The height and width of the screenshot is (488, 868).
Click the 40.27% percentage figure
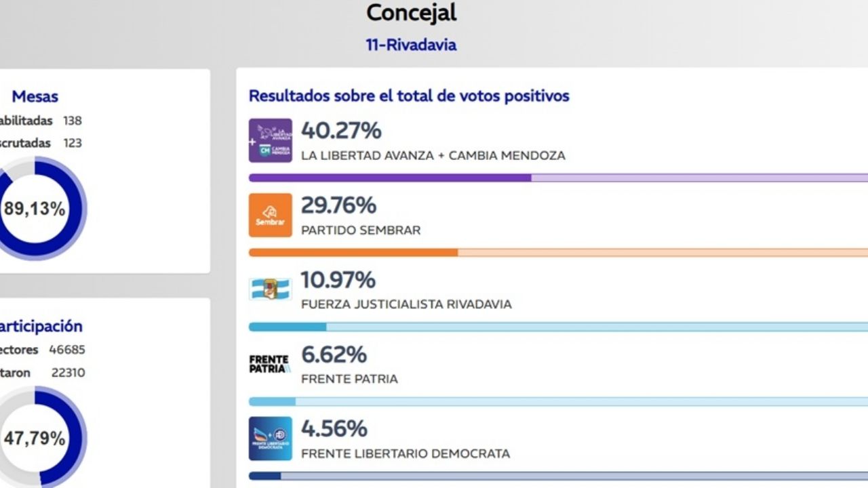click(x=341, y=130)
